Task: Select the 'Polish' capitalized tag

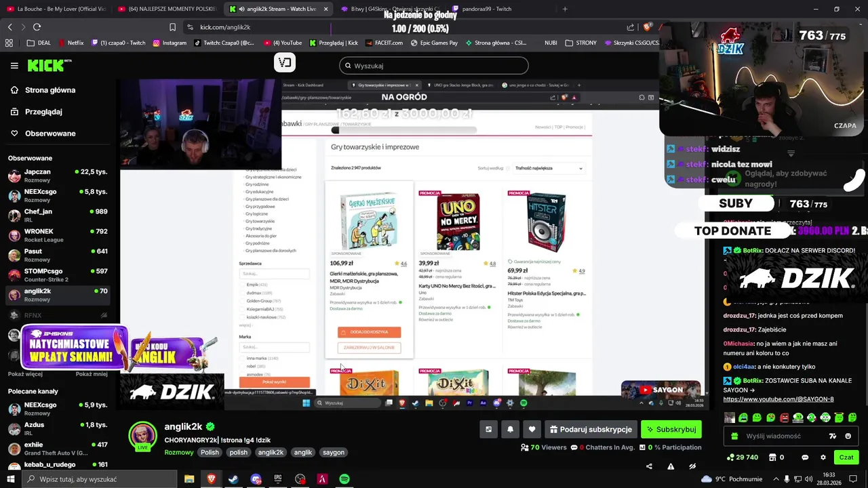Action: (x=210, y=452)
